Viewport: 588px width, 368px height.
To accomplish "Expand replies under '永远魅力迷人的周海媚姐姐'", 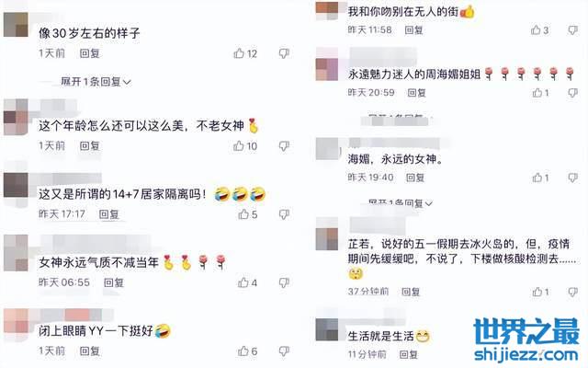I will 401,117.
